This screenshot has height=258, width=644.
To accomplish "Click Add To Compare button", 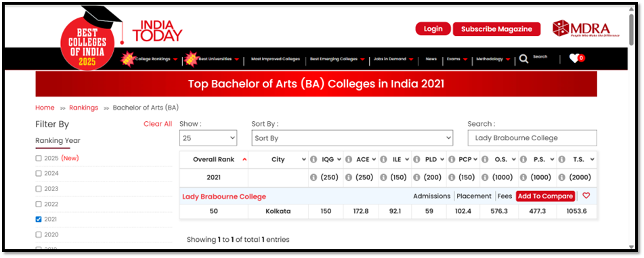I will tap(545, 196).
